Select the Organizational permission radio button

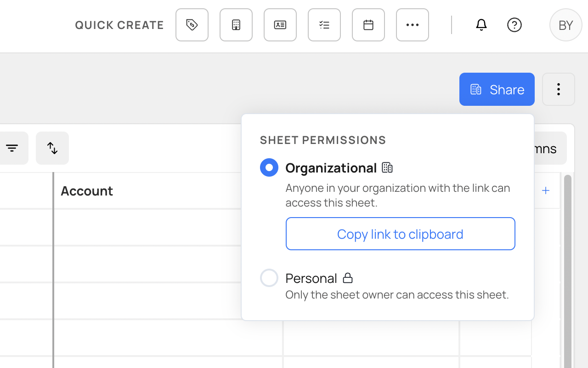pos(269,167)
